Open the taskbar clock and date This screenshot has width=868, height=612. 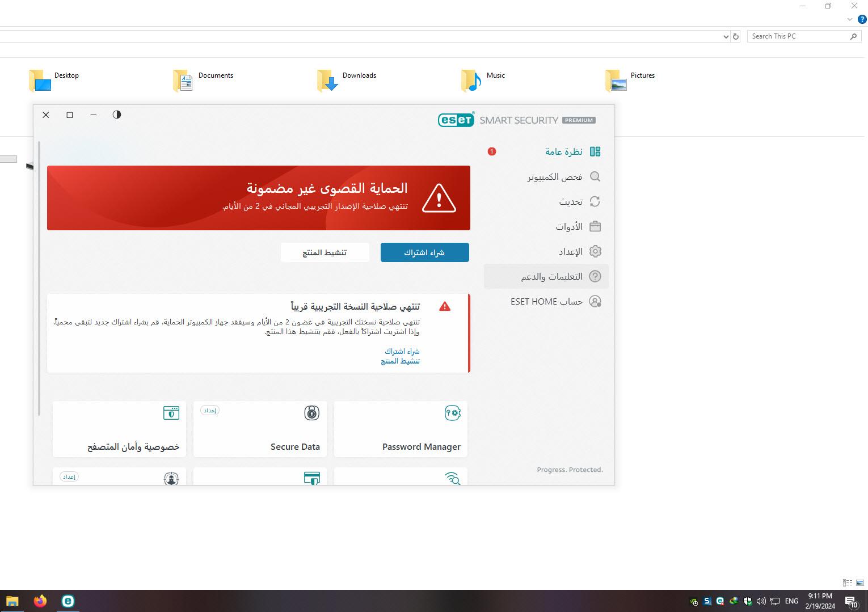pyautogui.click(x=820, y=601)
